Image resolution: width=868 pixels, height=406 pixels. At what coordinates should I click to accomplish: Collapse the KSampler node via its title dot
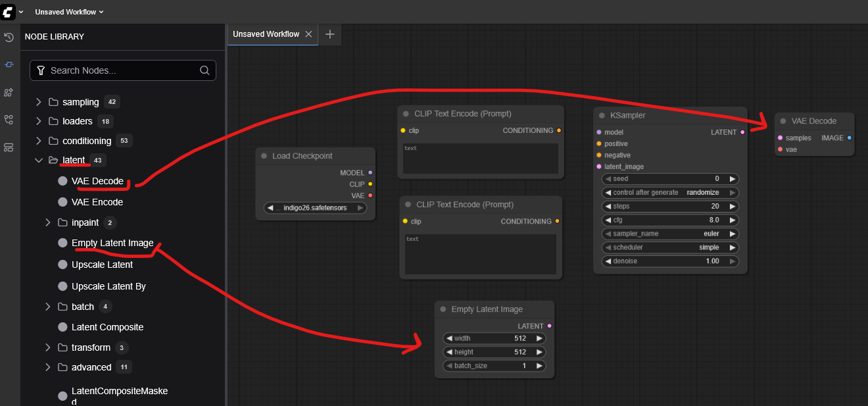click(602, 115)
